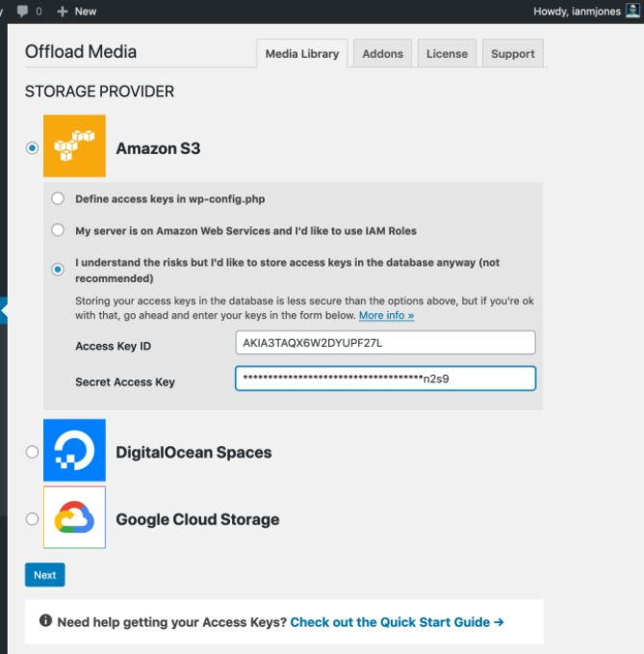Select the DigitalOcean Spaces radio button
Viewport: 644px width, 654px height.
[32, 452]
